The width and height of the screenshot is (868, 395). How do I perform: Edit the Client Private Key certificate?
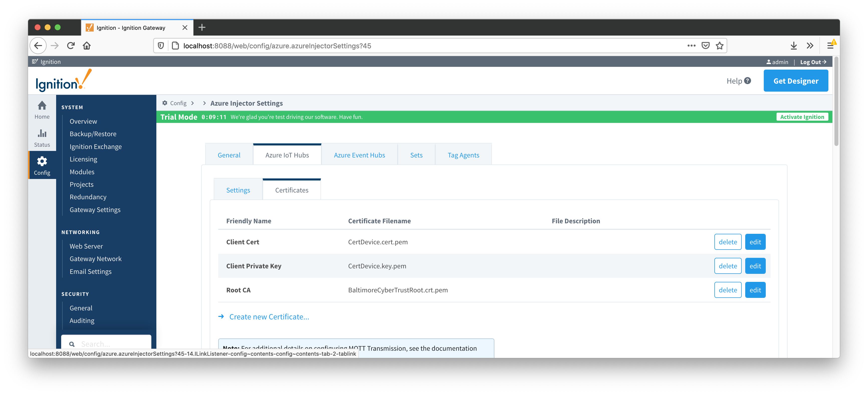click(x=755, y=266)
